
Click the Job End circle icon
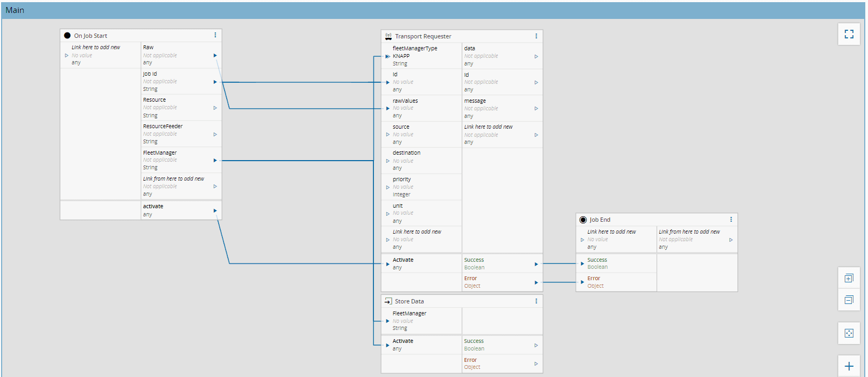point(583,220)
